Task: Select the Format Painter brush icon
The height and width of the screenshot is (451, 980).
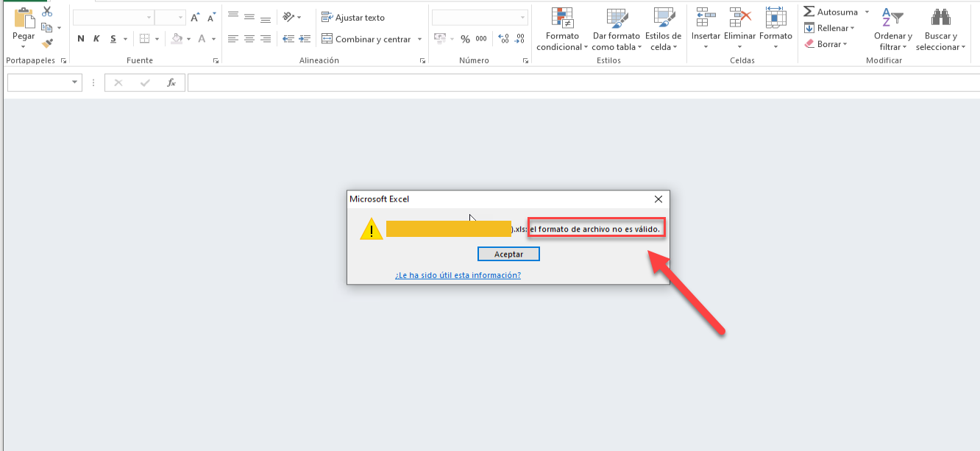Action: 47,44
